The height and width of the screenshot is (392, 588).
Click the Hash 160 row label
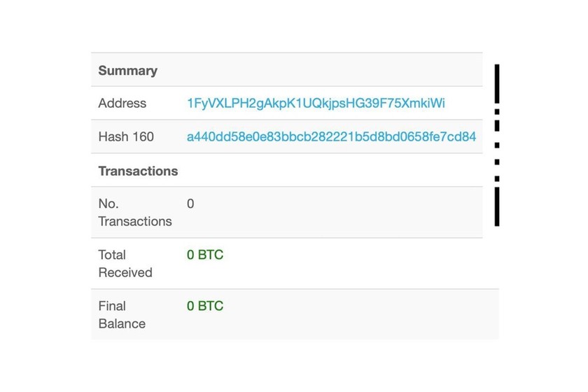click(x=126, y=136)
